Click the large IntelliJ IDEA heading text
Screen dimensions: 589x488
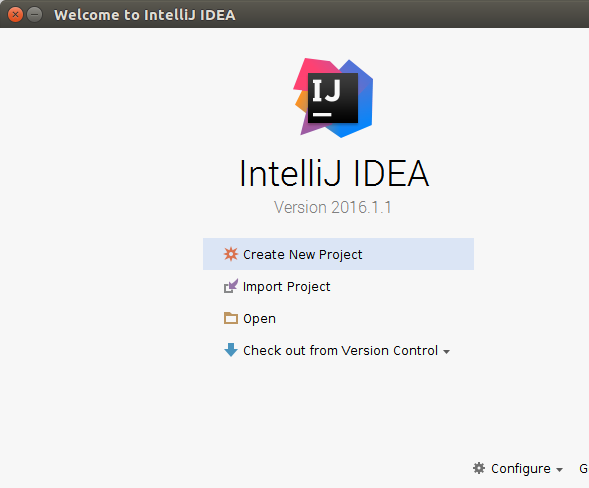pyautogui.click(x=334, y=173)
